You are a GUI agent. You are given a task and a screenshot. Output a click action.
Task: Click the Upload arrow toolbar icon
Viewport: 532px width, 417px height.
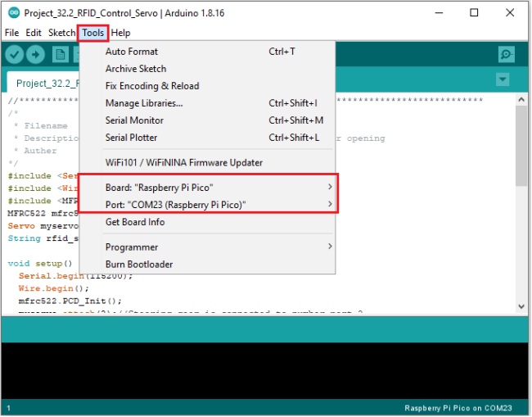coord(36,54)
